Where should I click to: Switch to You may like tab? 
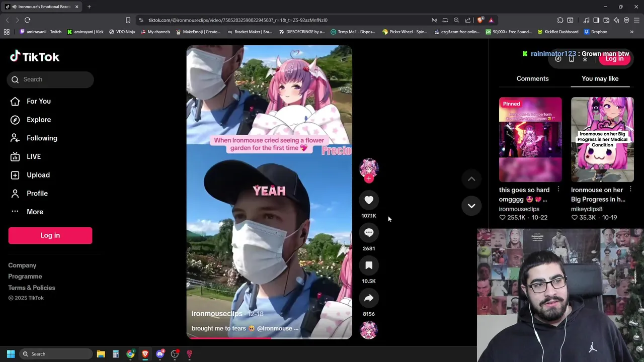(600, 78)
